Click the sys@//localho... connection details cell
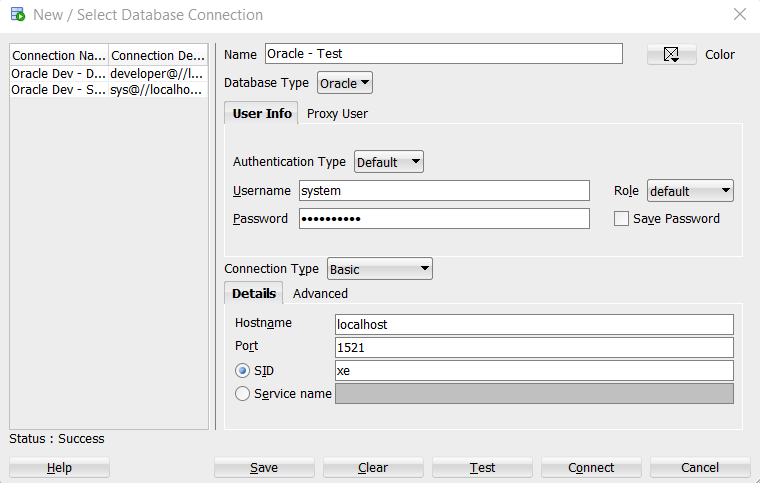Screen dimensions: 760x483 (158, 90)
